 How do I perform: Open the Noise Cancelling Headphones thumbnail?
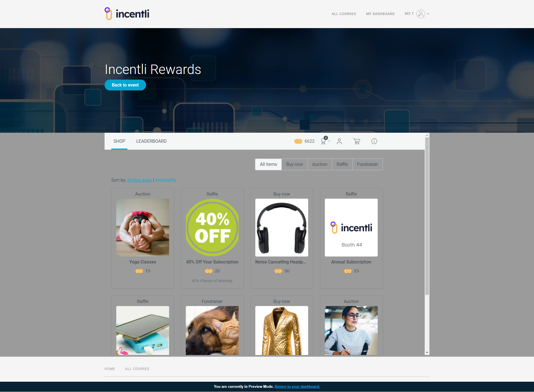pyautogui.click(x=281, y=228)
